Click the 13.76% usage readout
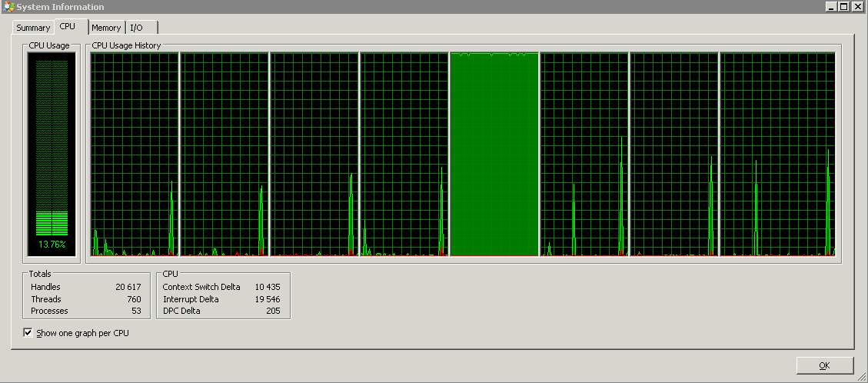This screenshot has width=868, height=383. [x=52, y=244]
